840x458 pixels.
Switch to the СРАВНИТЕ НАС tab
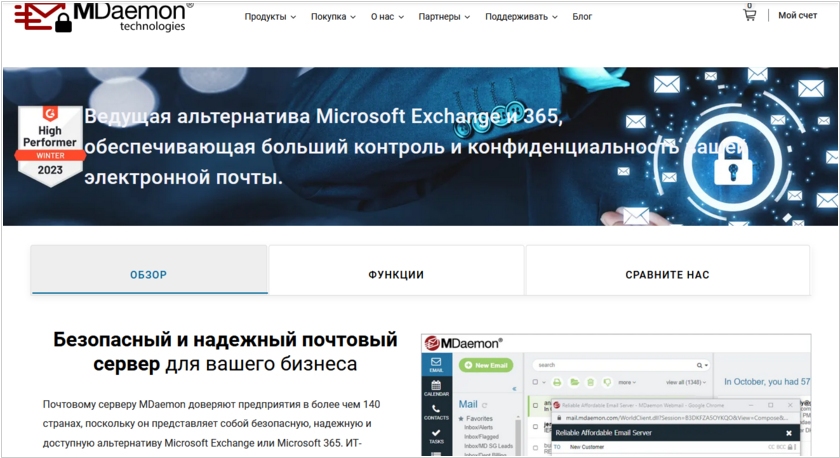pyautogui.click(x=668, y=270)
